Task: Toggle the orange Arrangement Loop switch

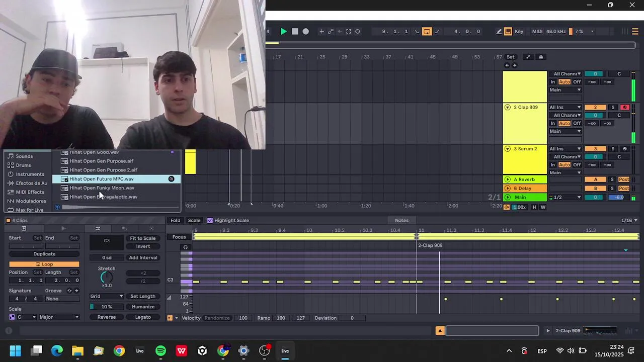Action: [427, 31]
